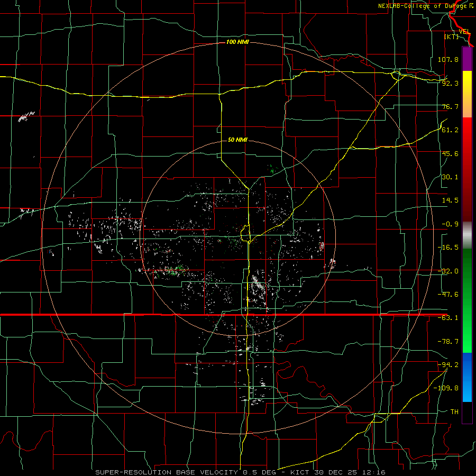Click the Super-Resolution Base Velocity caption
This screenshot has height=476, width=476.
(x=241, y=472)
